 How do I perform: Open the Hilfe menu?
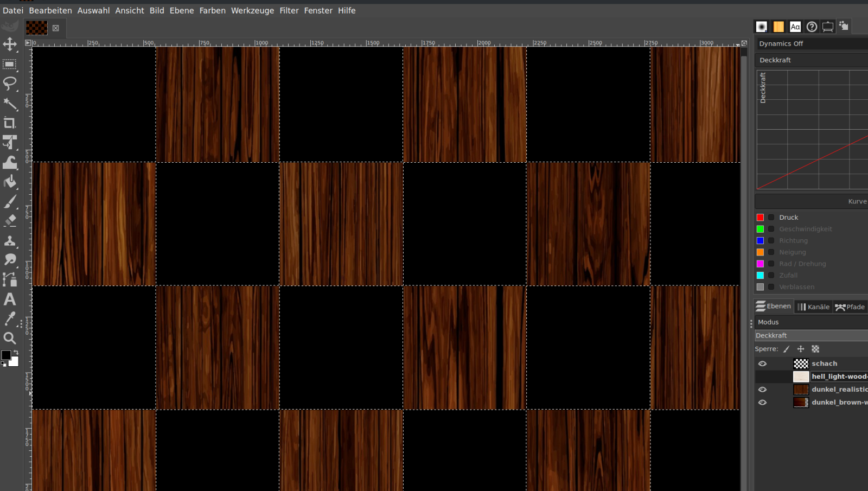click(347, 10)
